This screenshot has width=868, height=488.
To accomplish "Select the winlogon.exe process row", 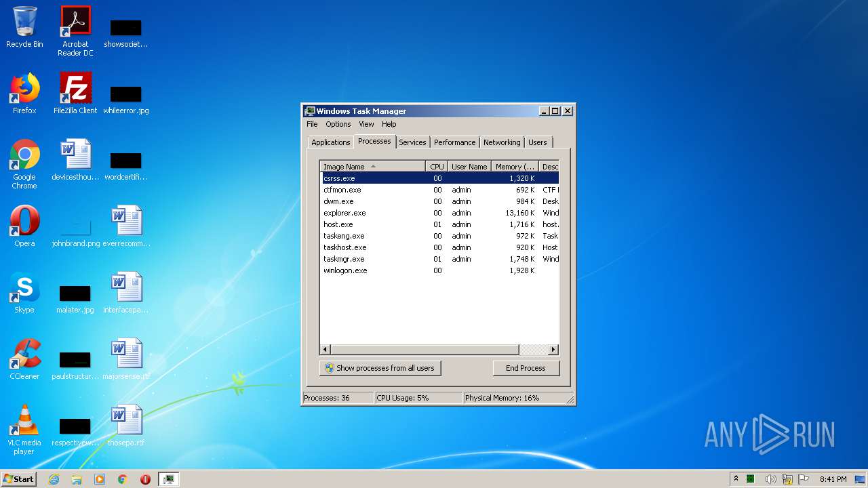I will click(439, 270).
